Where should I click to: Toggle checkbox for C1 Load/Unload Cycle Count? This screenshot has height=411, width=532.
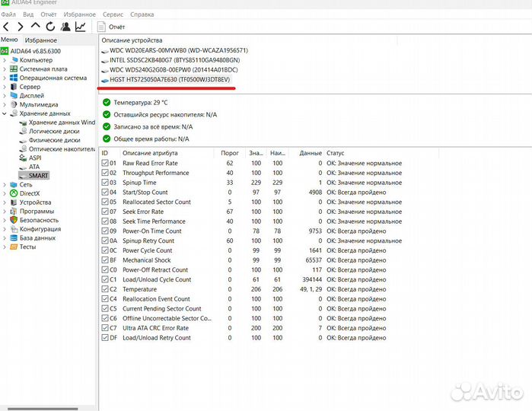105,279
